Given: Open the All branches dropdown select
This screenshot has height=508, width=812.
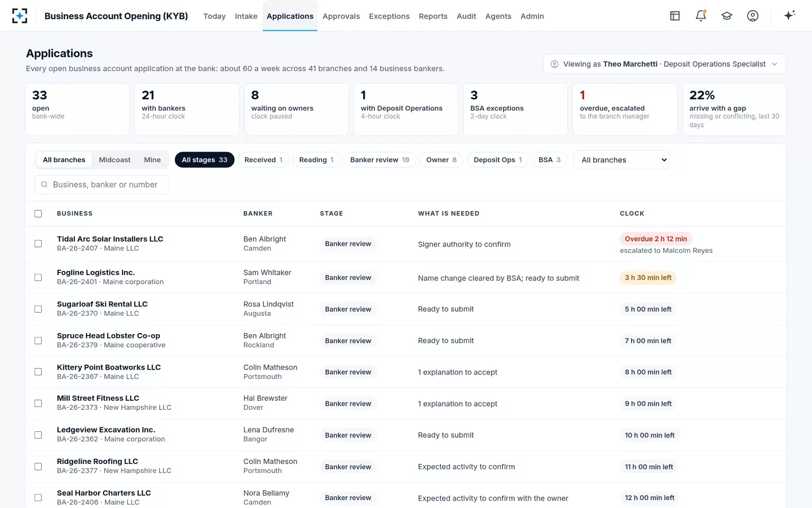Looking at the screenshot, I should pyautogui.click(x=621, y=160).
